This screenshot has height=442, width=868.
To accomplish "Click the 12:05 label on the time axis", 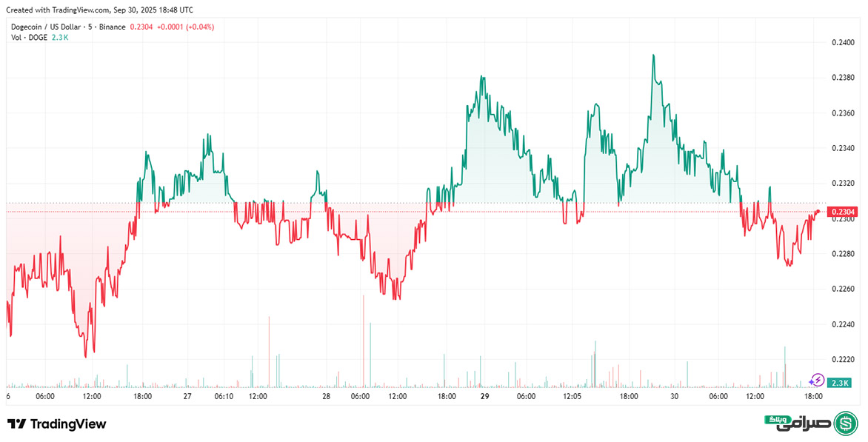I will point(572,397).
